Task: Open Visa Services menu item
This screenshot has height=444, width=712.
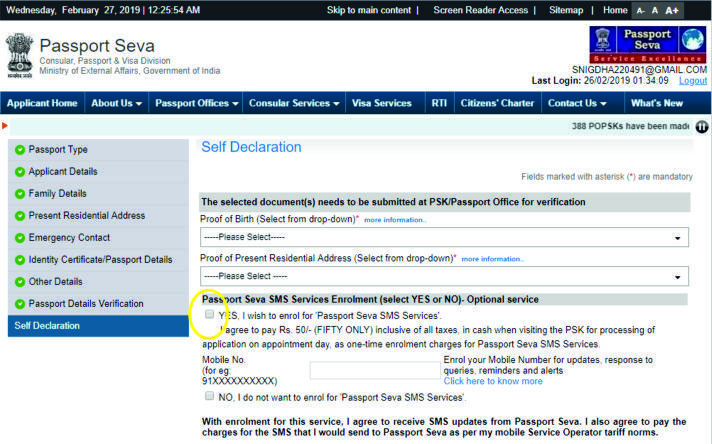Action: click(x=381, y=103)
